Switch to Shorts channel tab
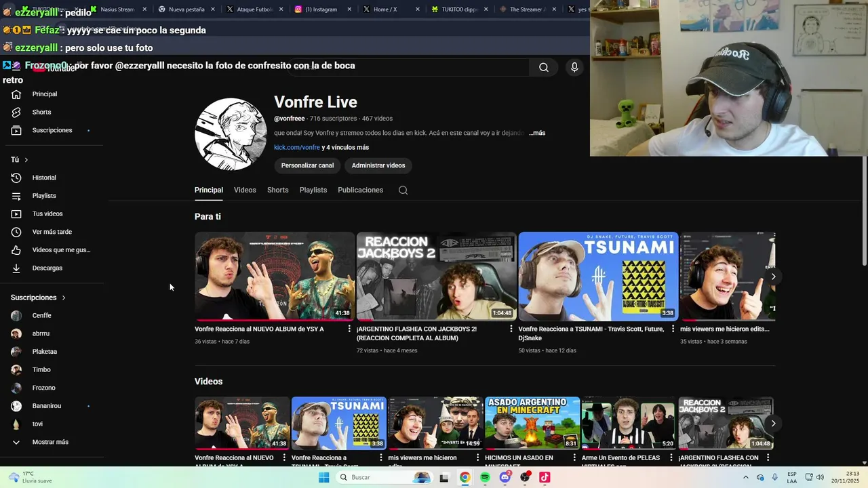The image size is (868, 488). point(277,190)
